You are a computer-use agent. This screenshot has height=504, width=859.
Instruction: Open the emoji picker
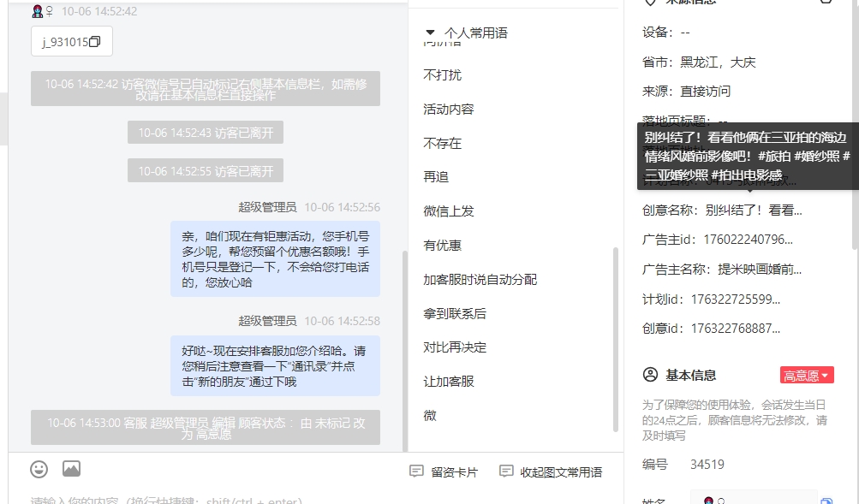[39, 469]
